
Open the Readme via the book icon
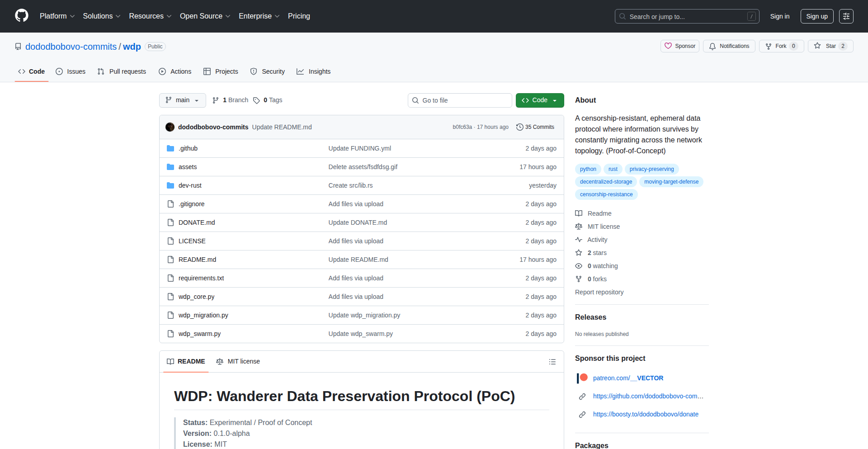pyautogui.click(x=579, y=213)
